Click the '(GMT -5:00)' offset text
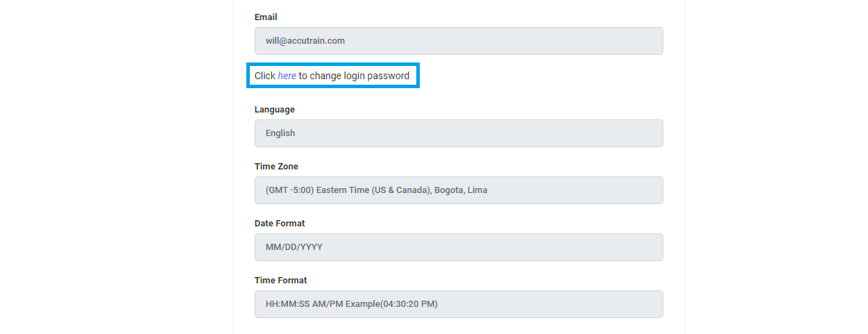Screen dimensions: 868x334 click(289, 190)
